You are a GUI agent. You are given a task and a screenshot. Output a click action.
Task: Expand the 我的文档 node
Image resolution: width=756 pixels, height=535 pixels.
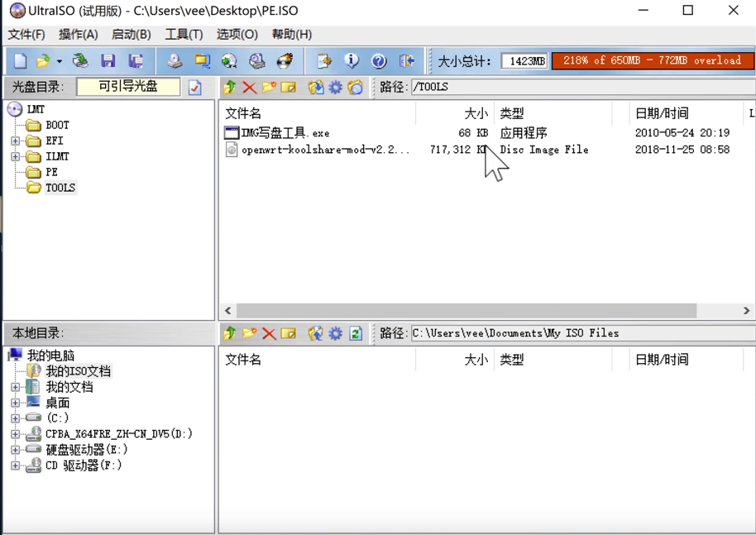tap(16, 387)
